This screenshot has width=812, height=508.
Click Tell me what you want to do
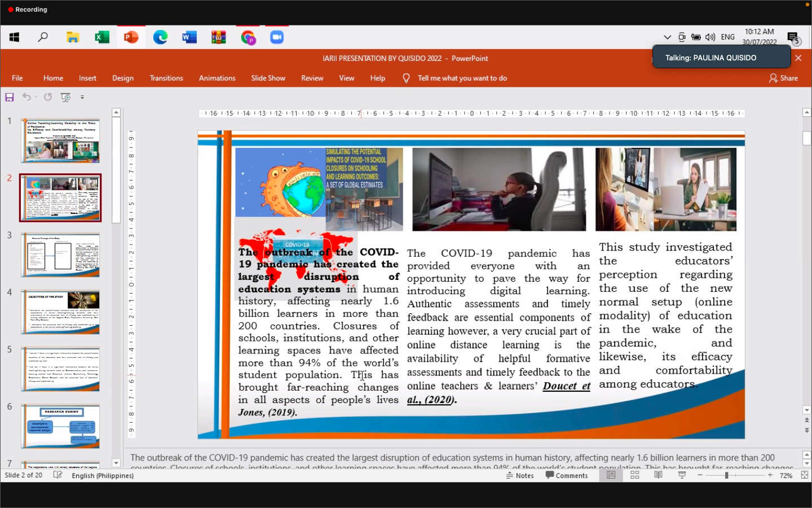(x=462, y=78)
